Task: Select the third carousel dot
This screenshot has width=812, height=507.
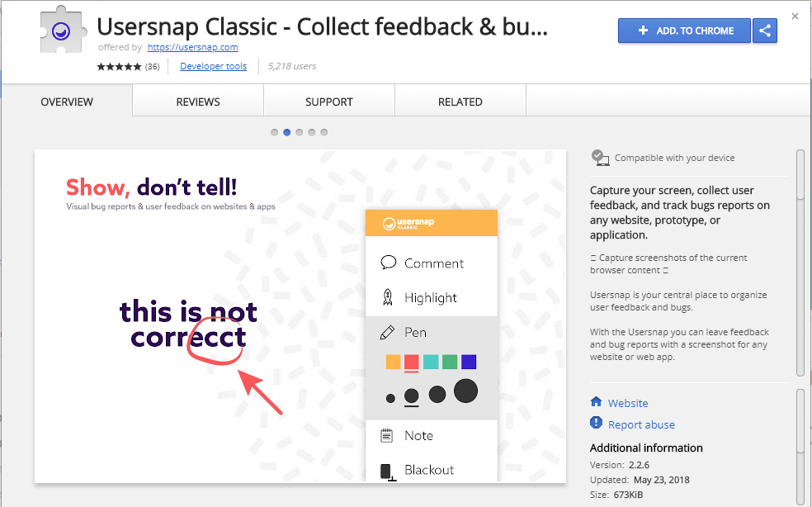Action: coord(300,132)
